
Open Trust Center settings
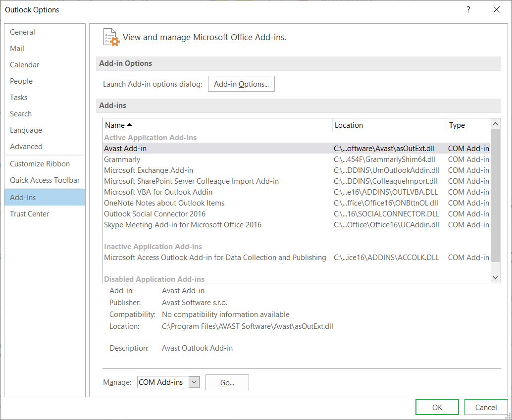click(x=45, y=213)
